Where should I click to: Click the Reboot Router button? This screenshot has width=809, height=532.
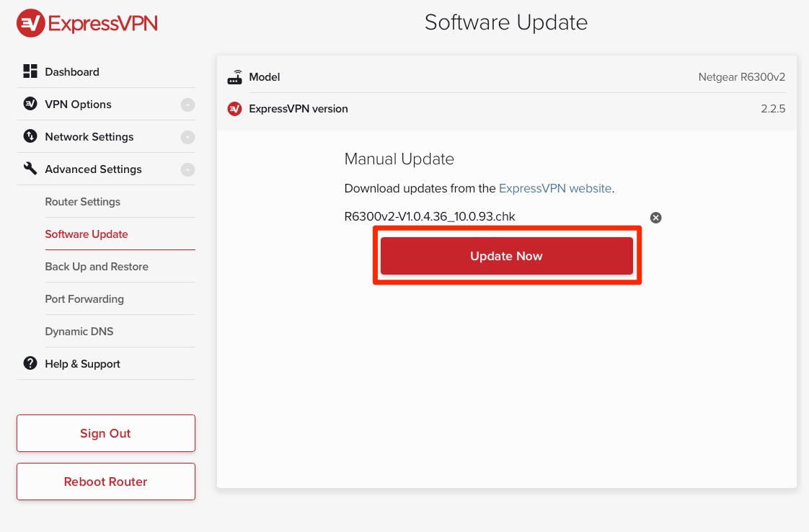tap(105, 481)
